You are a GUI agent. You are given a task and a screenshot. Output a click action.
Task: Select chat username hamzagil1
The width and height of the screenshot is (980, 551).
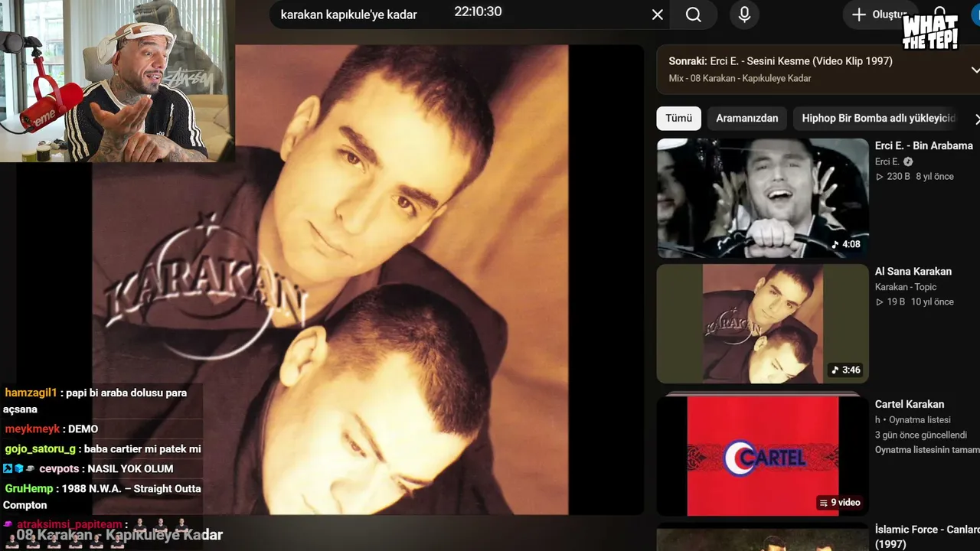31,393
